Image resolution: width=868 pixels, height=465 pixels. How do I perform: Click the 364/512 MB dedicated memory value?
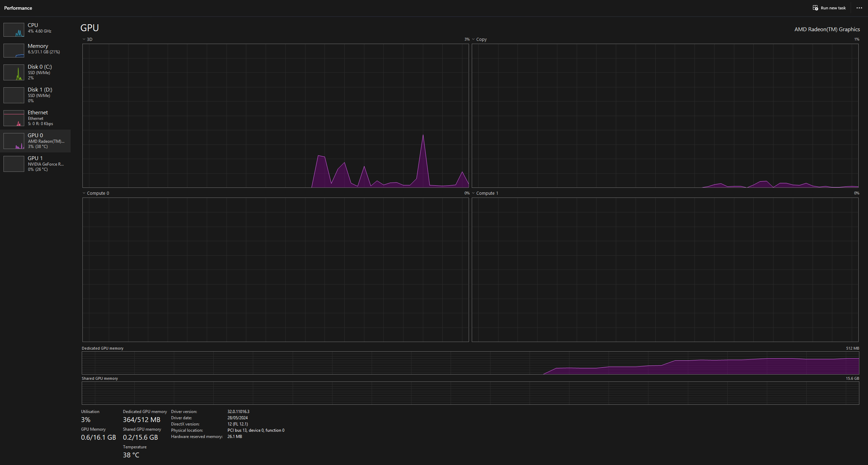pos(142,420)
